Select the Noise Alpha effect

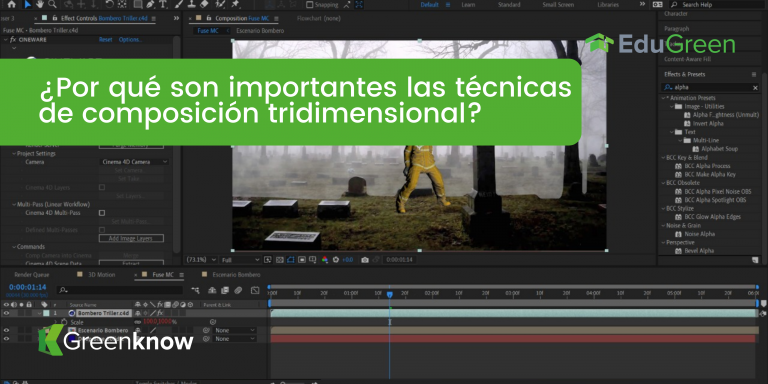tap(699, 234)
